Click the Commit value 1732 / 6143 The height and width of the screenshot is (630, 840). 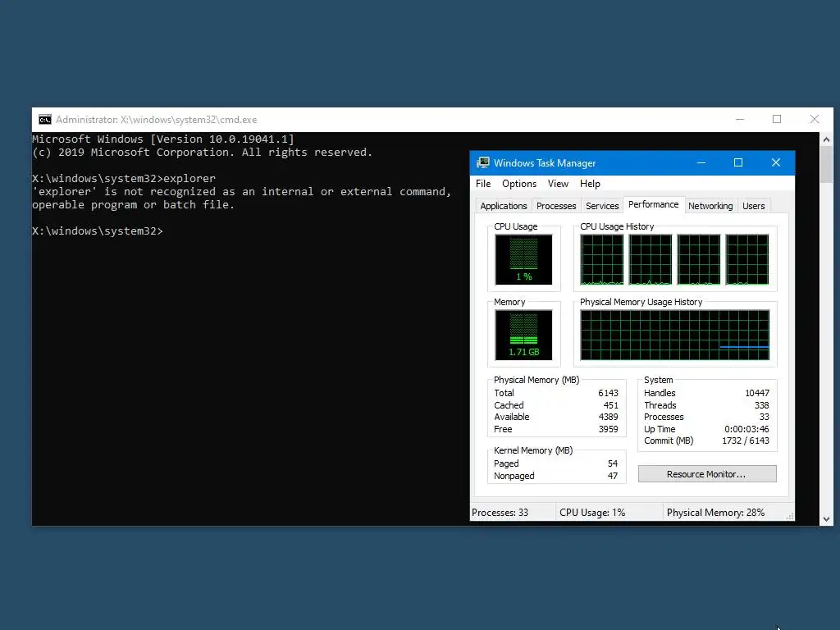click(x=746, y=441)
